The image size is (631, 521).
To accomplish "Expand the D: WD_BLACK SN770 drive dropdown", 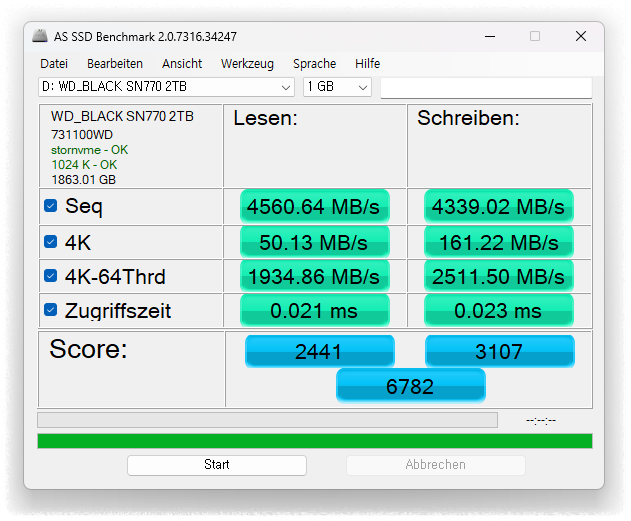I will click(166, 87).
